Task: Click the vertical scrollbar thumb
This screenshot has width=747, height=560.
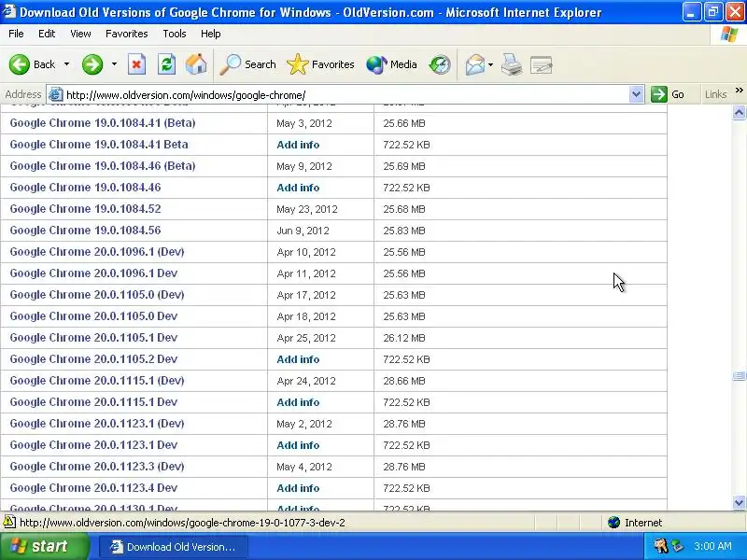Action: pyautogui.click(x=739, y=376)
